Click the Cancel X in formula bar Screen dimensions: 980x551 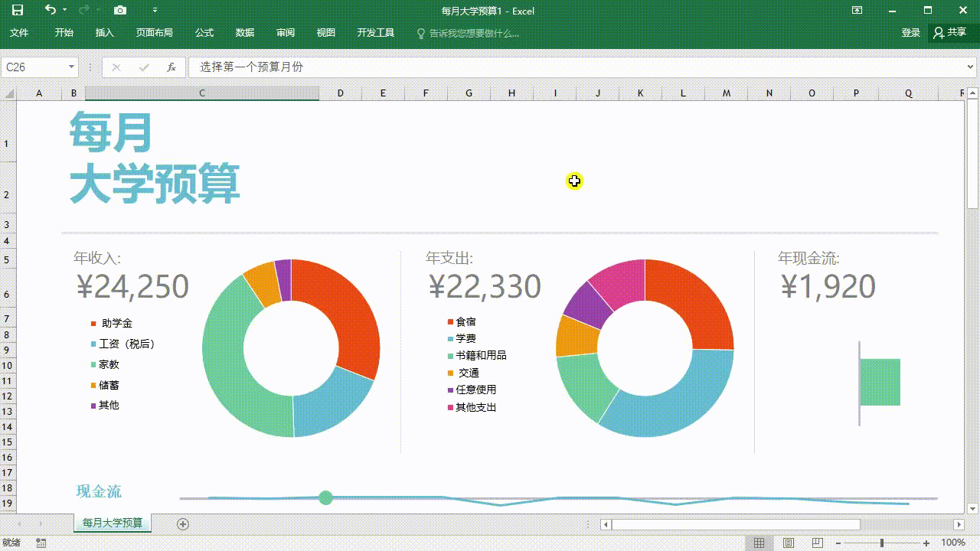coord(116,67)
